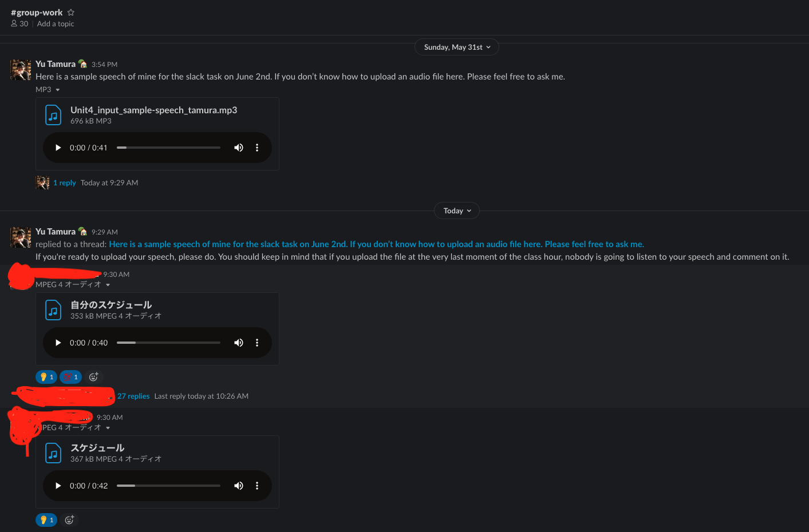Open more options on the 0:41 audio player

coord(257,148)
